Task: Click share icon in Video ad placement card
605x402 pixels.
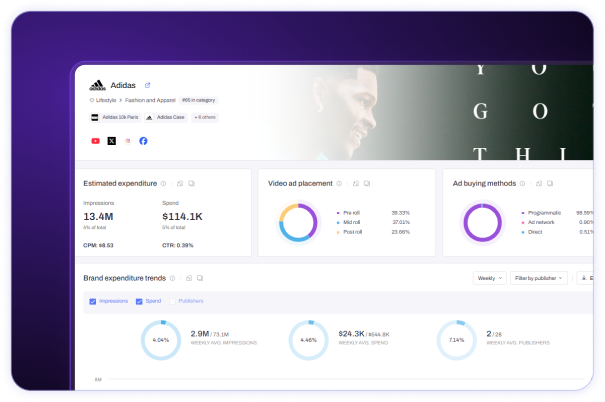Action: click(356, 184)
